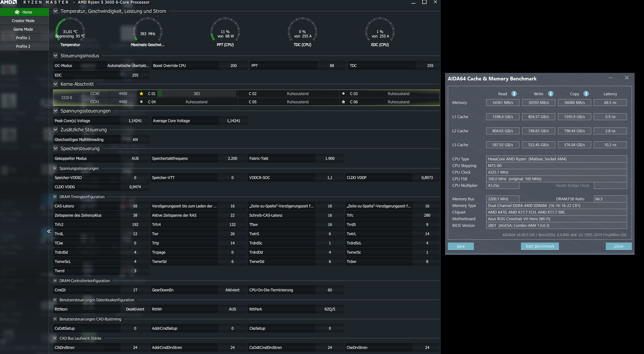Collapse the Kerne-Abschnitt section
The image size is (644, 354).
pyautogui.click(x=56, y=84)
